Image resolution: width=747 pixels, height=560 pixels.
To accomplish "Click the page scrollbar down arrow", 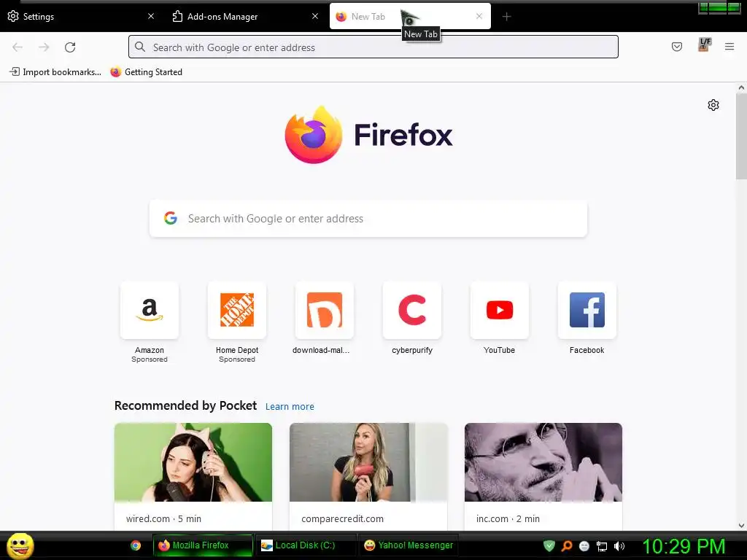I will click(741, 526).
